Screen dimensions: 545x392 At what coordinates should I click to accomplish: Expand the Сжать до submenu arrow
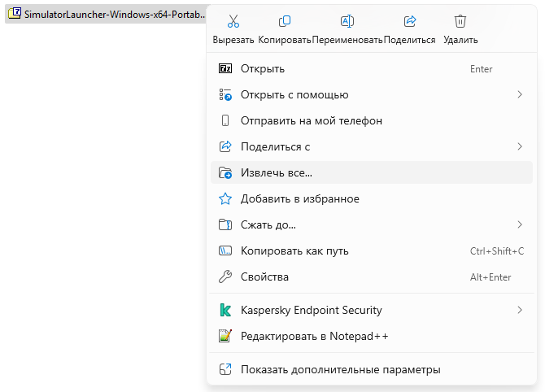(519, 224)
